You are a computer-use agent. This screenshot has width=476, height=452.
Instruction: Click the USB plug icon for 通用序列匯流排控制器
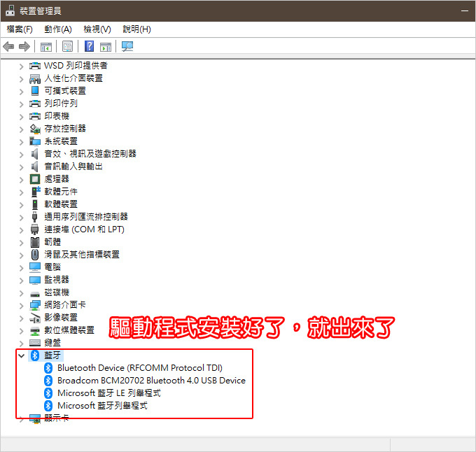34,217
